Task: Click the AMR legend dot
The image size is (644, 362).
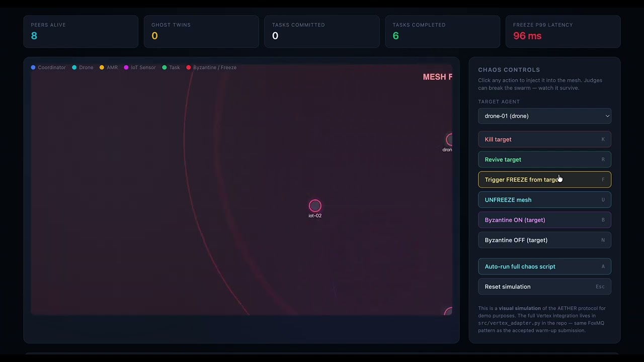Action: (x=102, y=67)
